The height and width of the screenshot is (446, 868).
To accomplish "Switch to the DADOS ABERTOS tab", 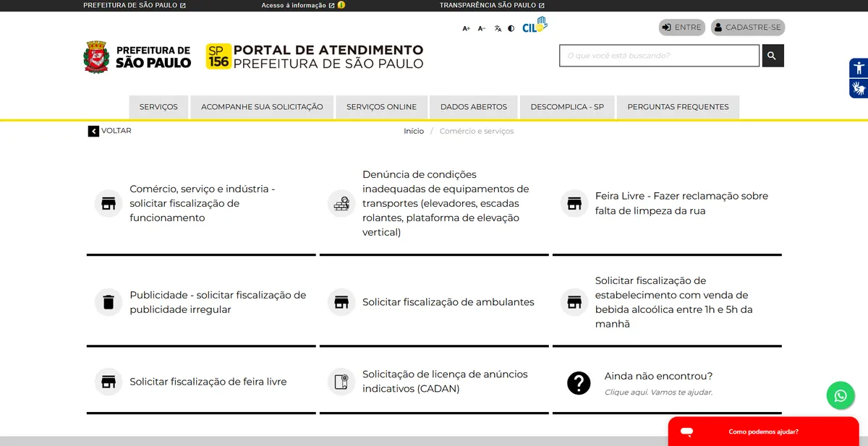I will click(x=474, y=106).
